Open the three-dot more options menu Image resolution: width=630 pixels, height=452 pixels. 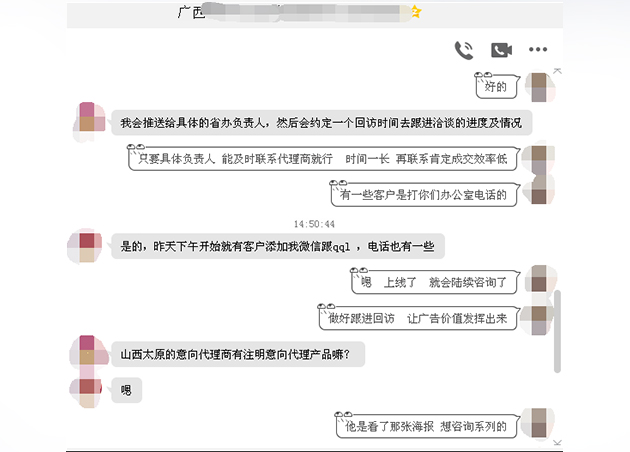538,49
